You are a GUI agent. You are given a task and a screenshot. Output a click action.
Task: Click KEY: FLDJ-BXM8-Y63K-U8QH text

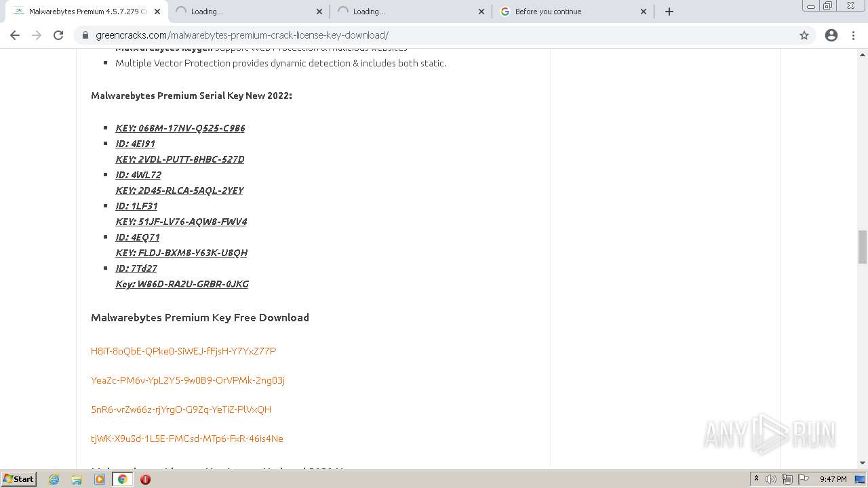pyautogui.click(x=181, y=253)
